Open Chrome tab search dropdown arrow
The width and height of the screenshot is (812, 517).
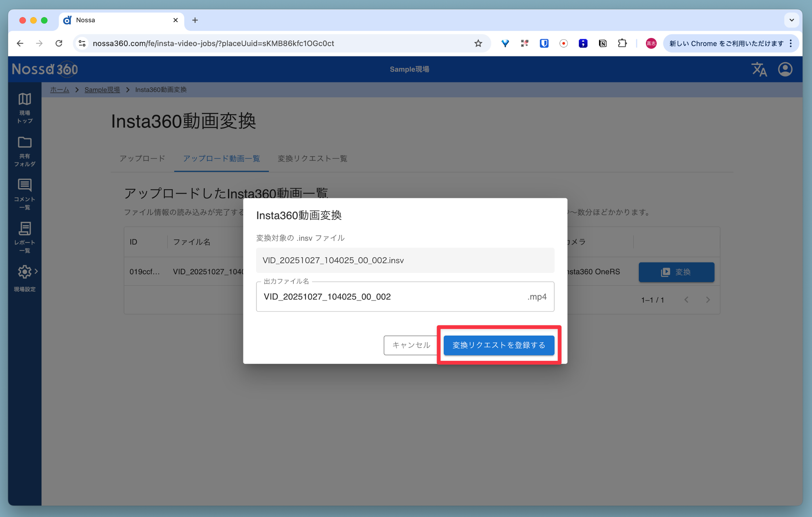[x=791, y=20]
